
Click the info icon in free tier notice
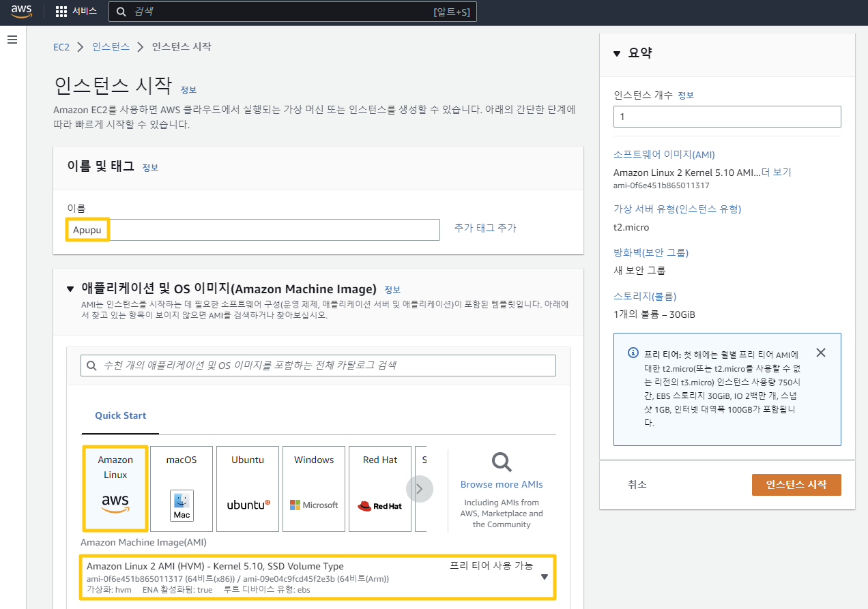(x=633, y=353)
